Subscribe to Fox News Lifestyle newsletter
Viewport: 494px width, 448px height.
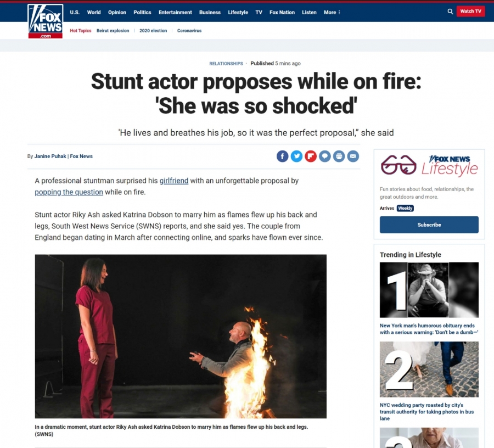coord(429,225)
